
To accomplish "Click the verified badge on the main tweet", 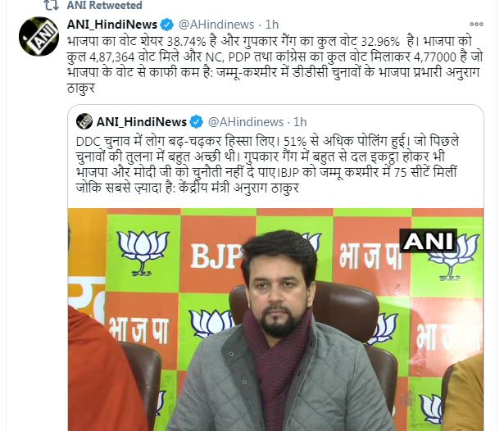I will click(167, 25).
